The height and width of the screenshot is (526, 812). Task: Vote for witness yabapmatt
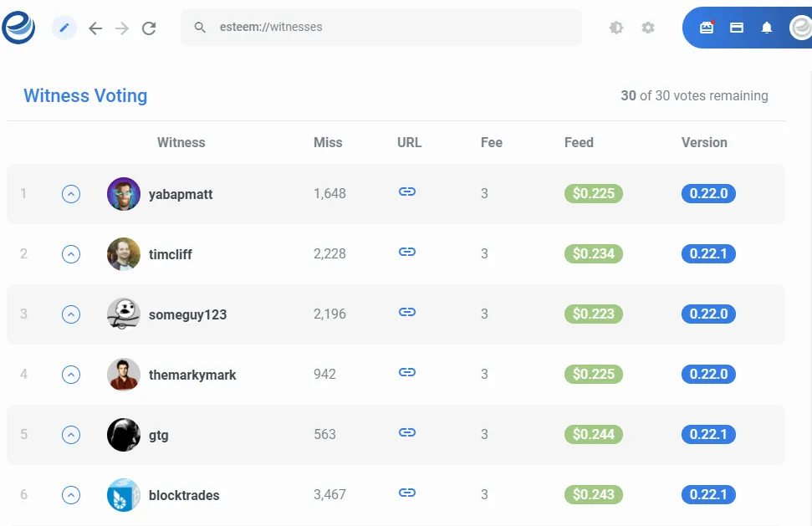(71, 194)
